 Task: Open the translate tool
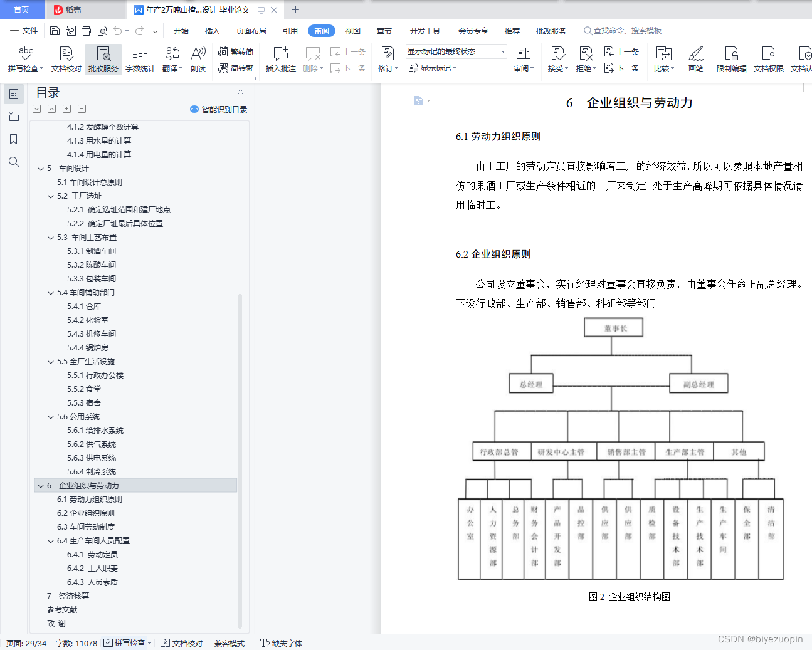click(x=172, y=60)
